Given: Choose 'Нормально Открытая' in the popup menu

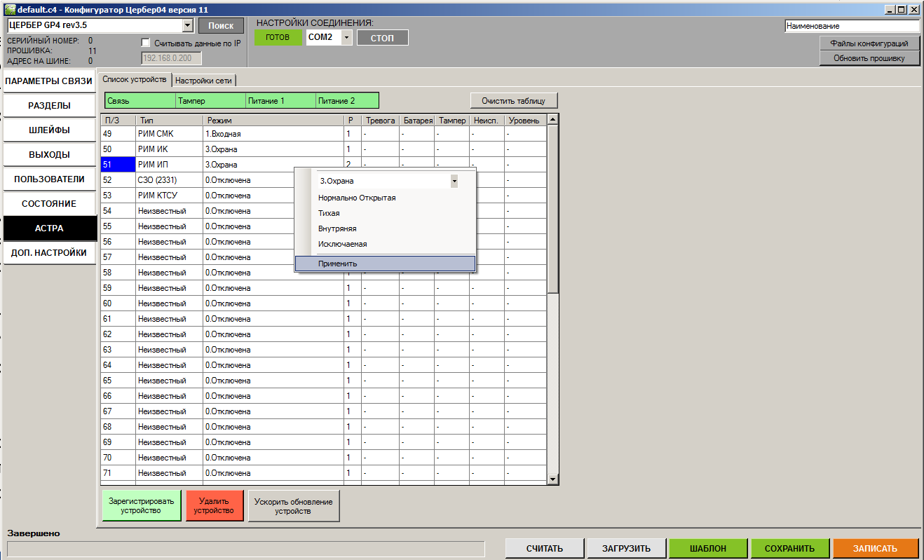Looking at the screenshot, I should click(357, 198).
